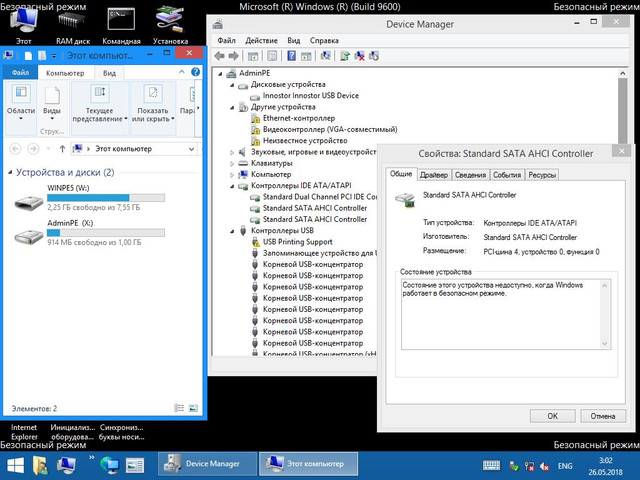The width and height of the screenshot is (640, 480).
Task: Collapse the Explorer ribbon chevron
Action: coord(182,72)
